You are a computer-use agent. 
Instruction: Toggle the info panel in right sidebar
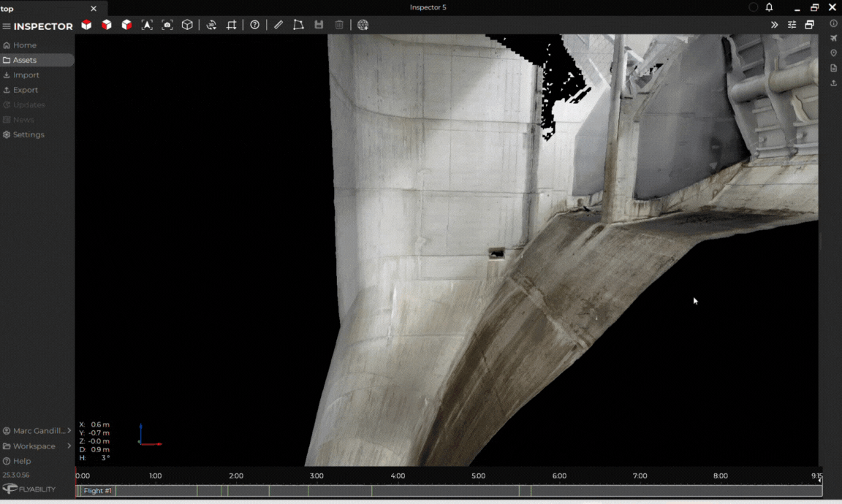click(834, 23)
